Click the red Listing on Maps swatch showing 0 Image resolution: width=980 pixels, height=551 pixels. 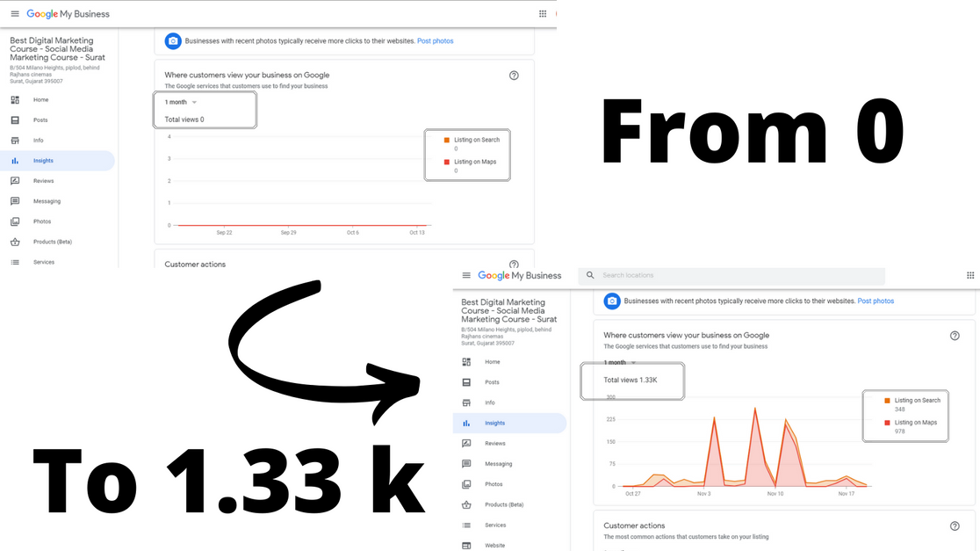(x=447, y=162)
